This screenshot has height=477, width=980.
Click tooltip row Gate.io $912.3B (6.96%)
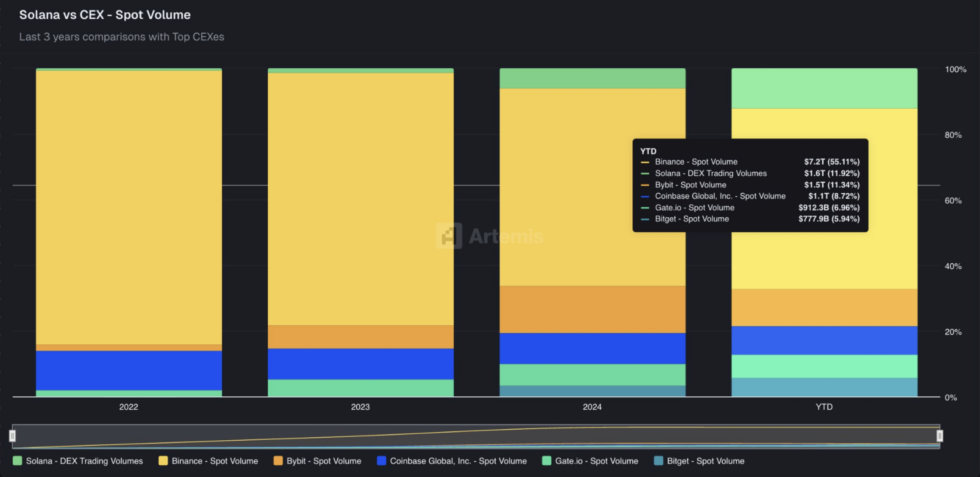tap(750, 208)
